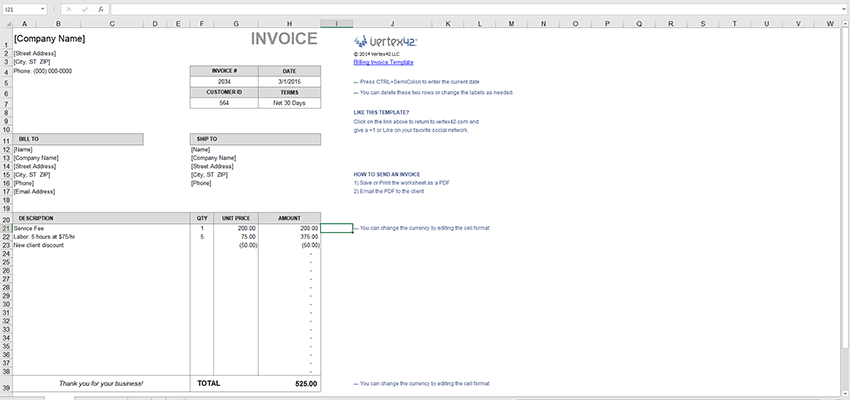This screenshot has width=850, height=400.
Task: Click the vertical scrollbar on the right
Action: tap(846, 211)
